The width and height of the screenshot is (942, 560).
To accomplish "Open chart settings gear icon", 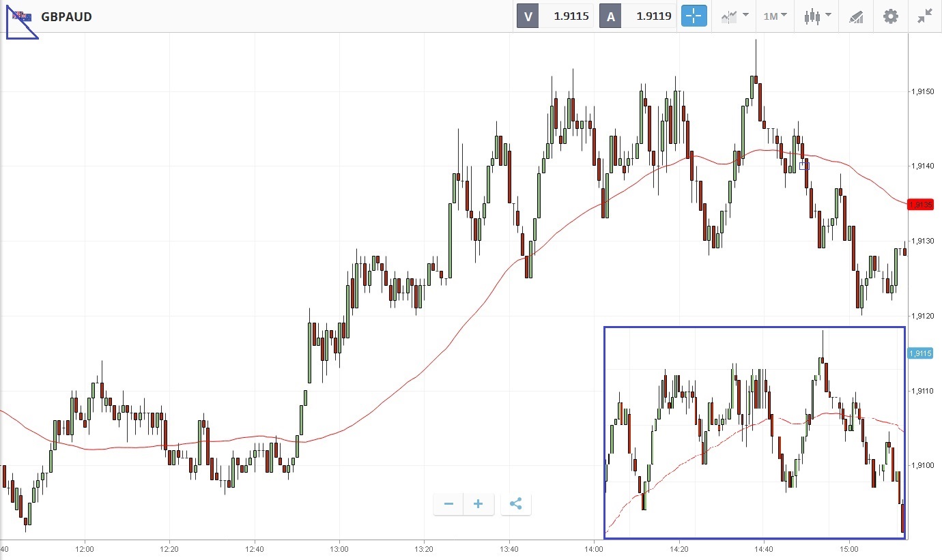I will pos(891,16).
